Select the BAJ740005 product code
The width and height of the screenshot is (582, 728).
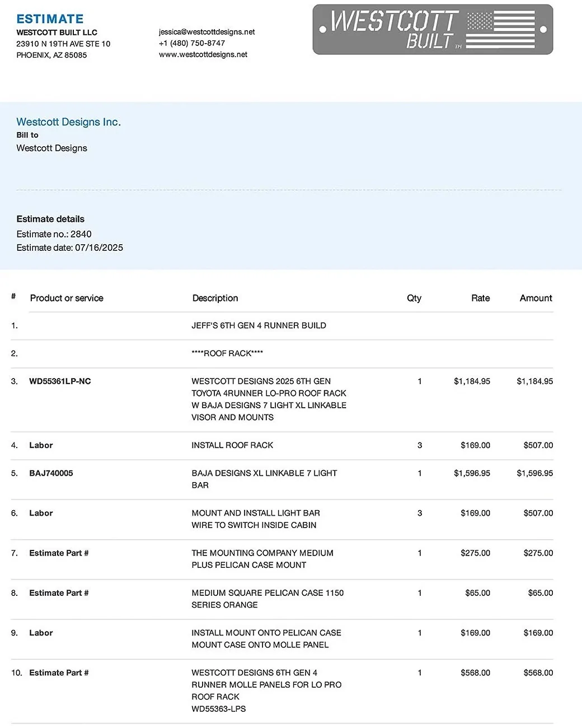(x=51, y=473)
